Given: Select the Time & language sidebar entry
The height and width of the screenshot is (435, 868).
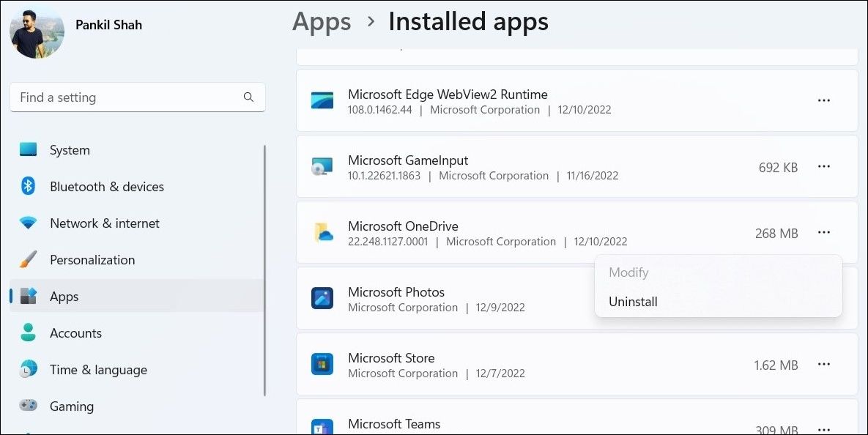Looking at the screenshot, I should coord(98,369).
